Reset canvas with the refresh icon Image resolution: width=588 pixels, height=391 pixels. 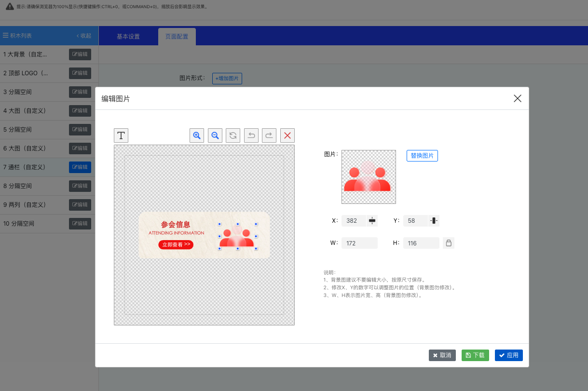click(233, 135)
